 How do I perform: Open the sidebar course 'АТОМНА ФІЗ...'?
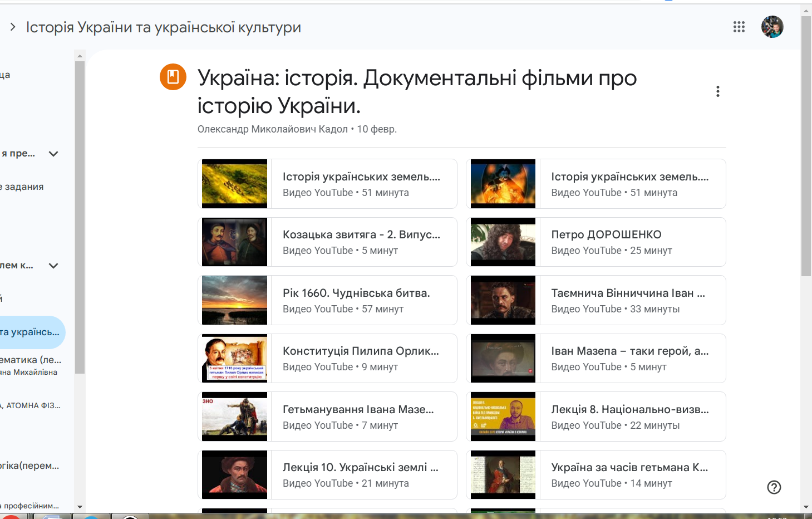click(31, 405)
